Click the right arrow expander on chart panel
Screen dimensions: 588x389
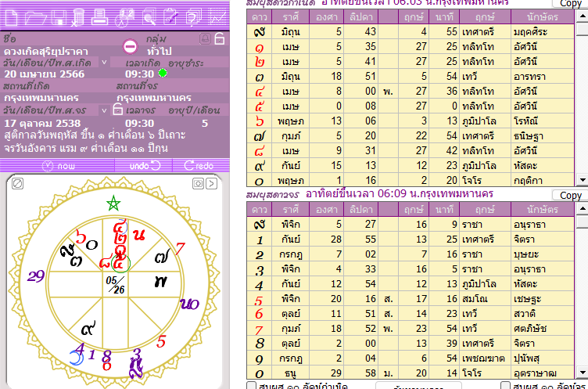(x=212, y=182)
